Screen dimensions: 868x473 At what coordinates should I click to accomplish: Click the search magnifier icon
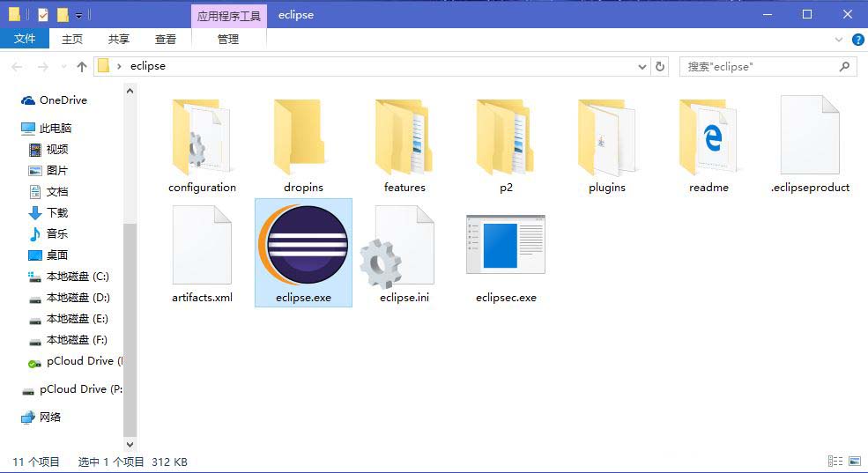(844, 66)
